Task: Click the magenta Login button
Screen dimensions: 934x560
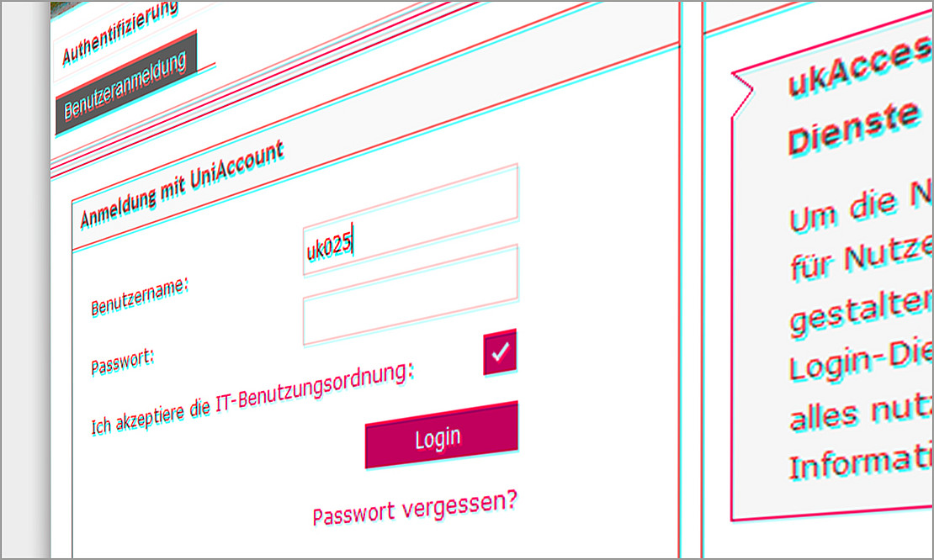Action: 442,436
